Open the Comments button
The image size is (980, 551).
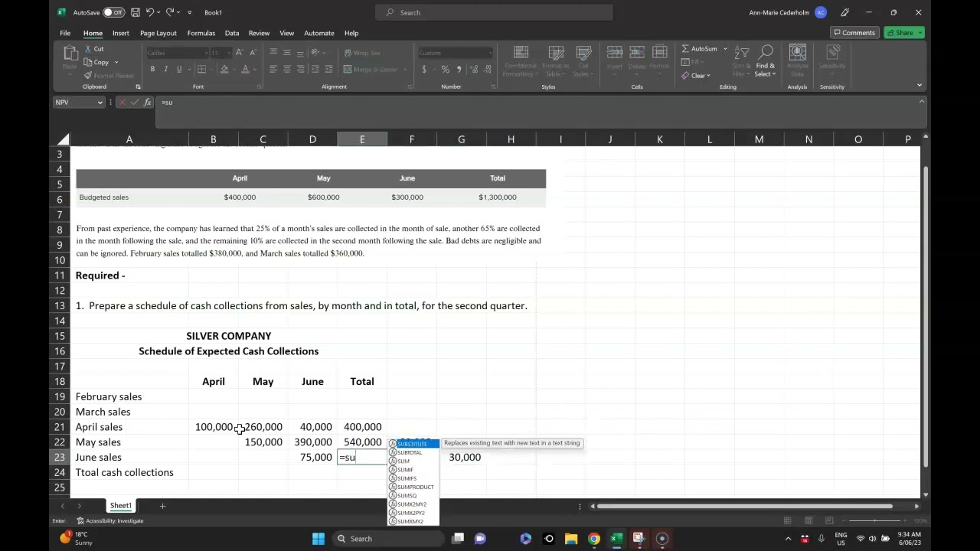click(854, 33)
